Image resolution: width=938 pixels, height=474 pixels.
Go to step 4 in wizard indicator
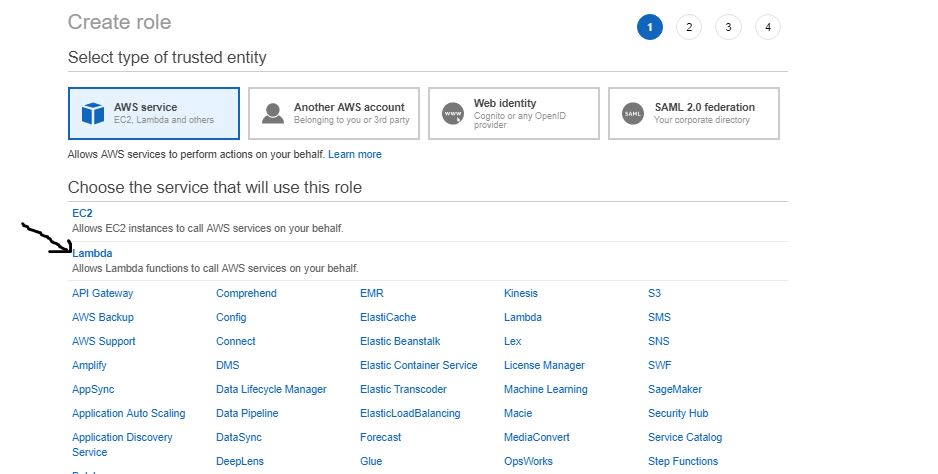tap(768, 27)
